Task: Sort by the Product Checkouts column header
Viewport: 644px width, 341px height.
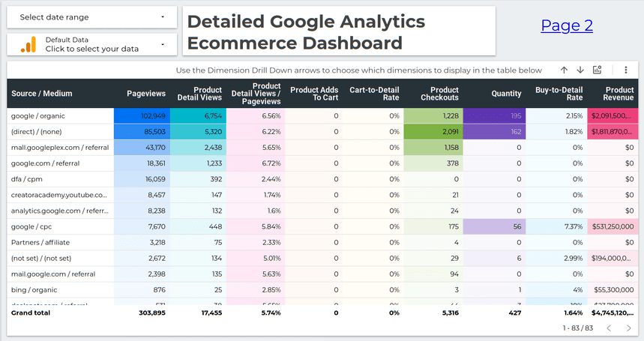Action: click(x=439, y=94)
